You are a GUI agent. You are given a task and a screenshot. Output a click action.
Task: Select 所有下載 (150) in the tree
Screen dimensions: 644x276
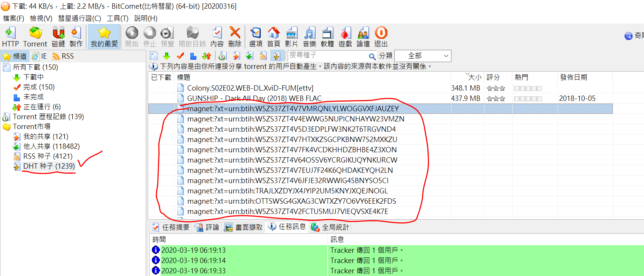pos(35,67)
